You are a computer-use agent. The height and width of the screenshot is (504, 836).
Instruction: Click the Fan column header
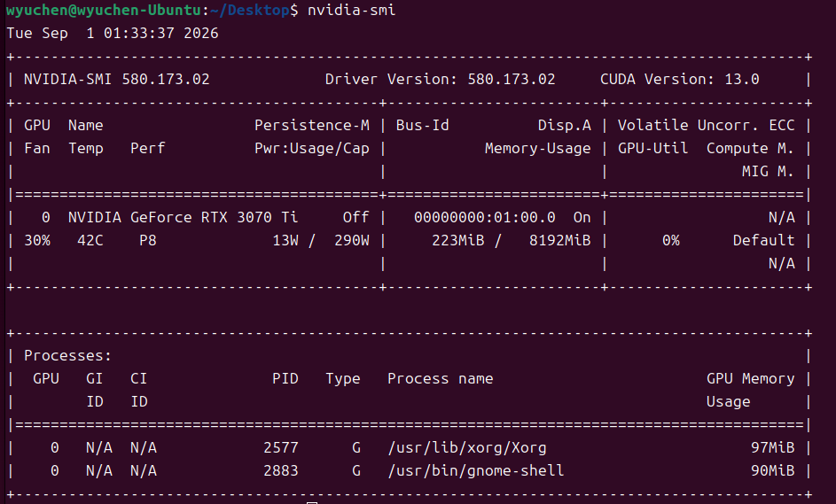pos(37,148)
